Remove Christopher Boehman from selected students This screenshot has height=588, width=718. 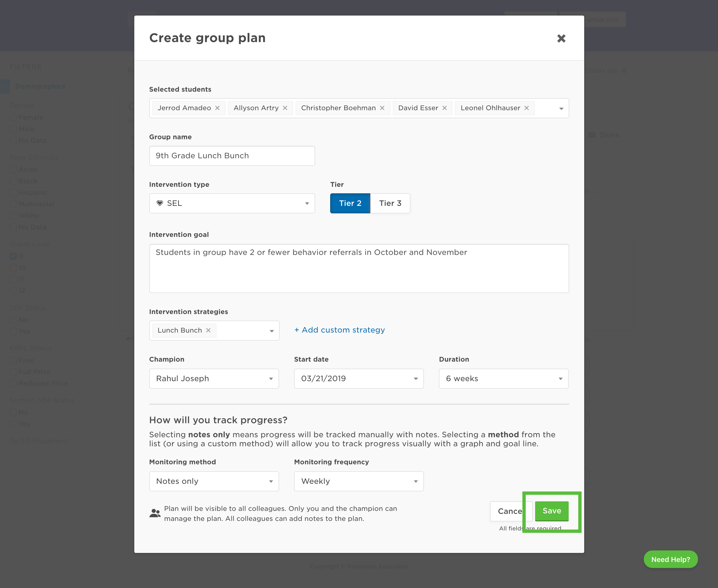(x=382, y=108)
